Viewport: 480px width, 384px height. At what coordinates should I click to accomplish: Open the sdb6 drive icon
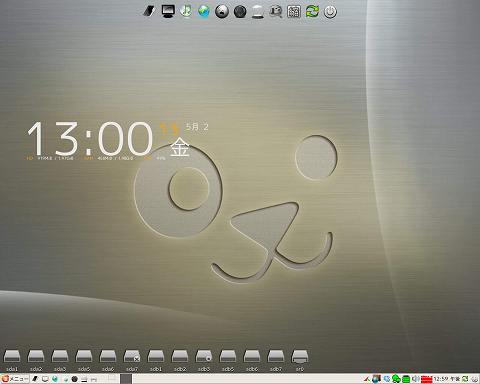pos(252,357)
